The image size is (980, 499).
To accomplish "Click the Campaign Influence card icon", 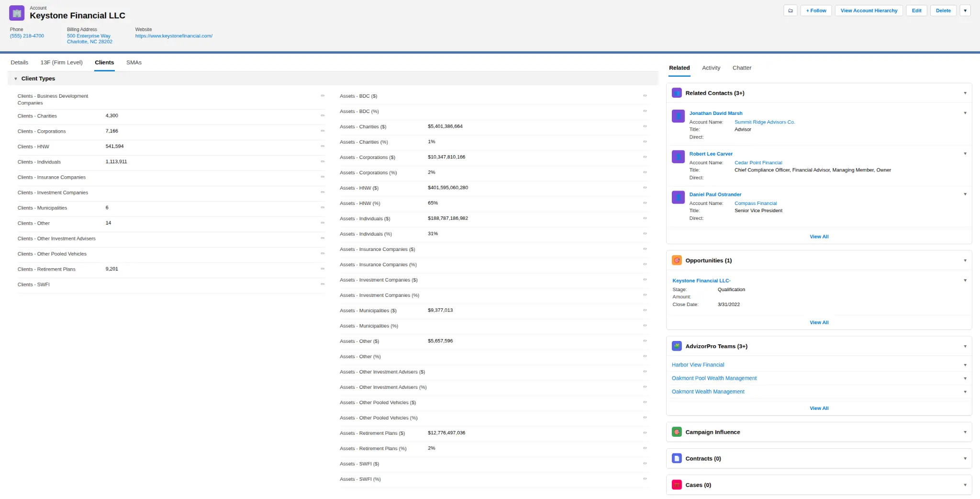I will (x=677, y=432).
